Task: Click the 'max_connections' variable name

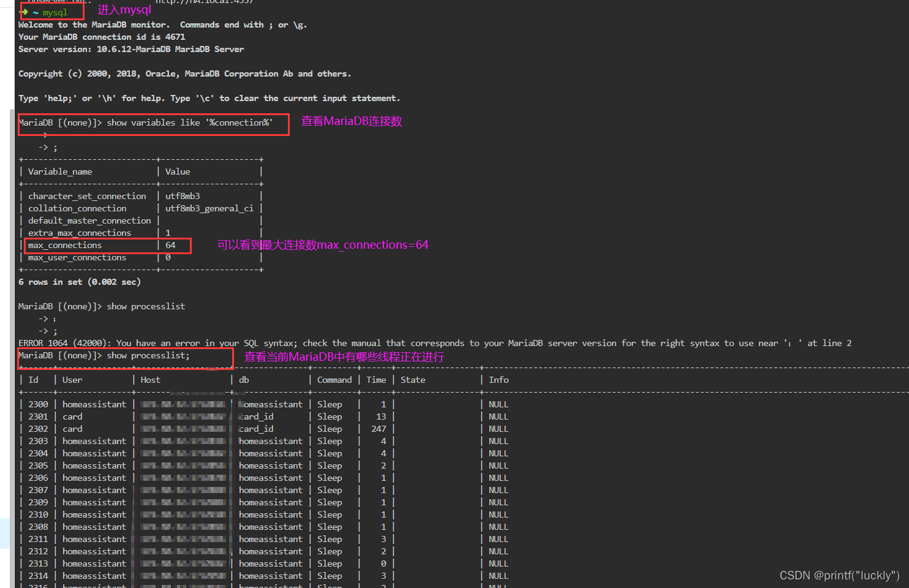Action: point(65,245)
